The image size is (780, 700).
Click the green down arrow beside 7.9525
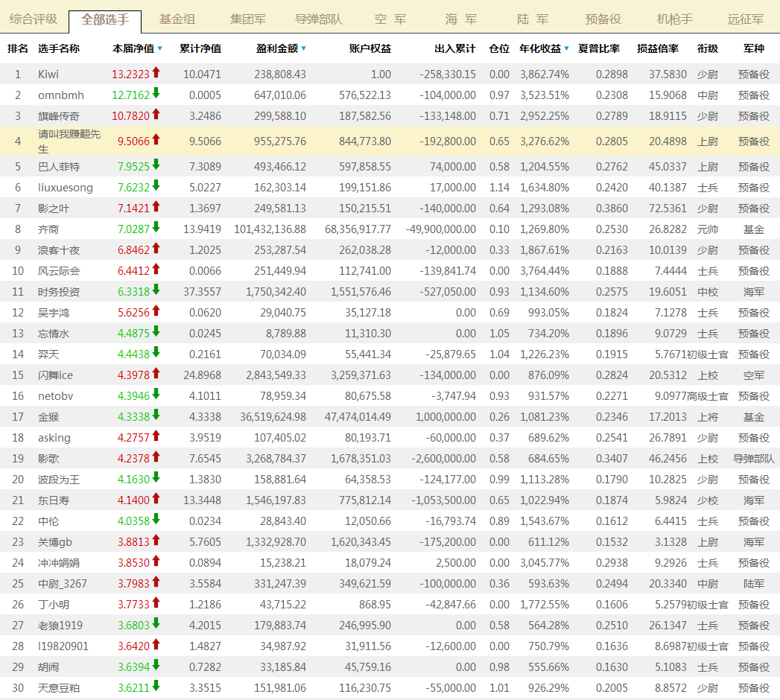click(x=156, y=165)
